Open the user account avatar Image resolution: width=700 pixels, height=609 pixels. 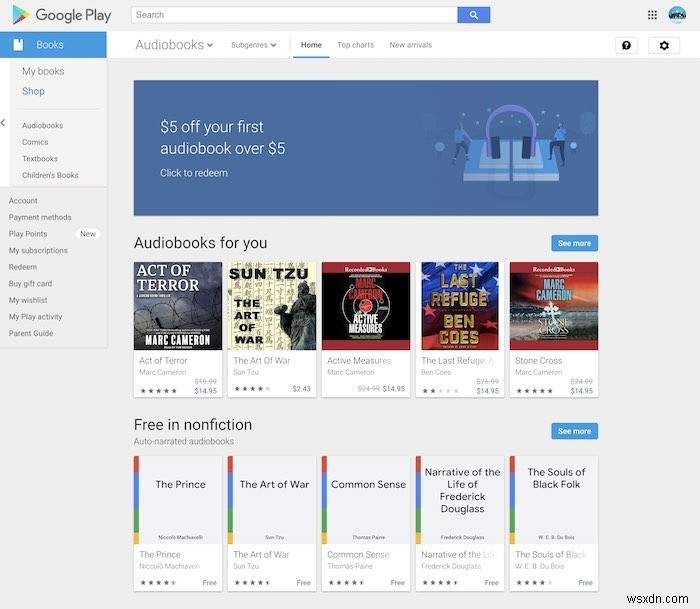pos(677,15)
